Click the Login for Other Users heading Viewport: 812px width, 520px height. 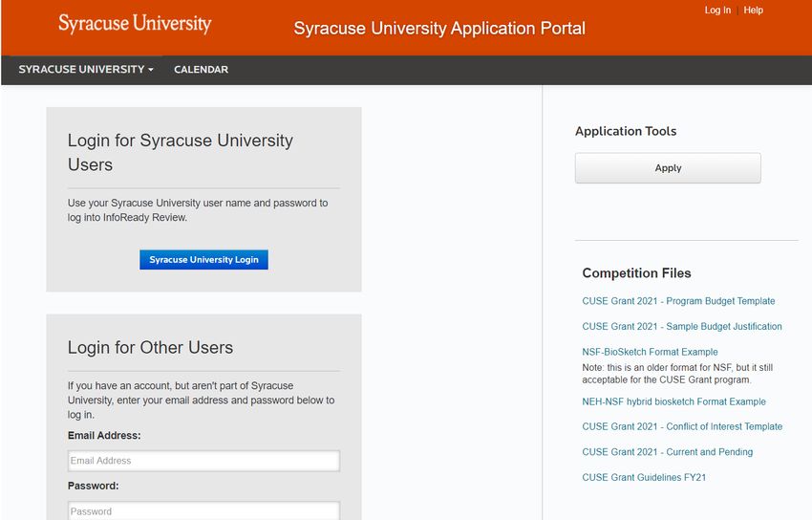click(150, 347)
